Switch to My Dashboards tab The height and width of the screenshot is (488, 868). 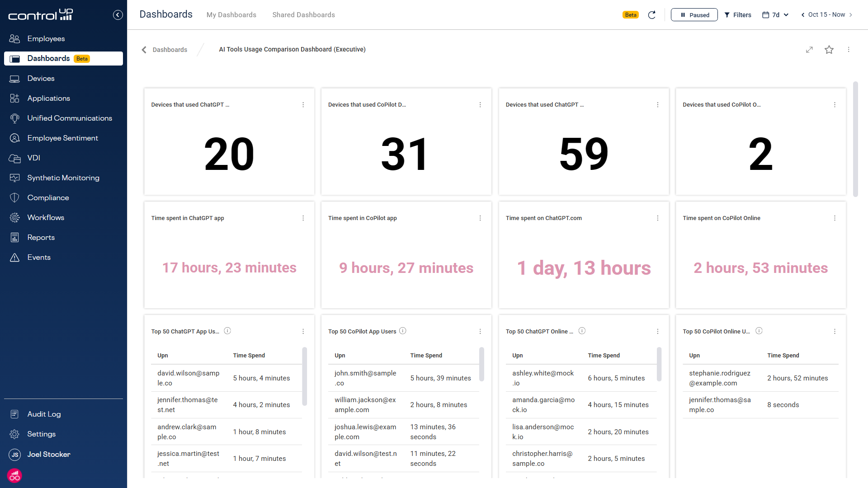pyautogui.click(x=231, y=15)
